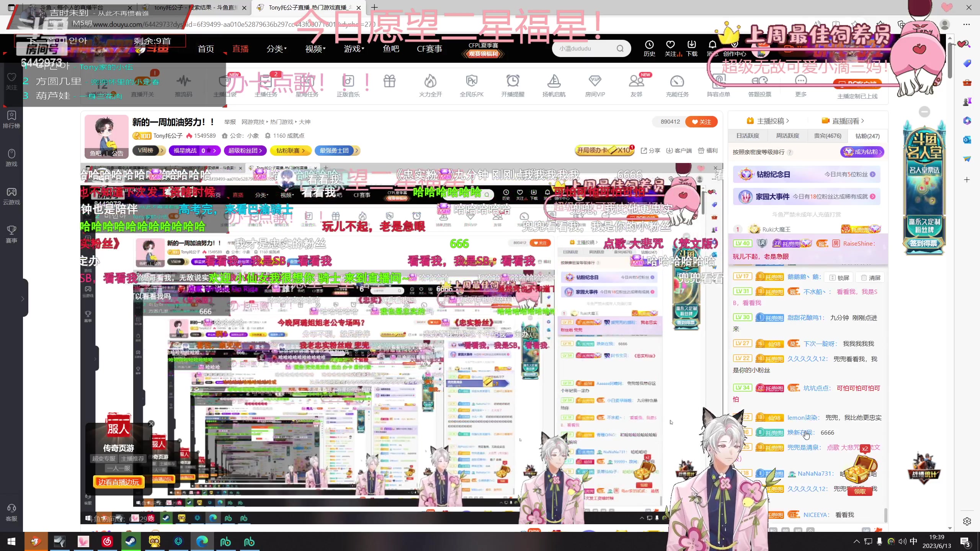The height and width of the screenshot is (551, 980).
Task: Expand the 视频 video dropdown
Action: pos(315,49)
